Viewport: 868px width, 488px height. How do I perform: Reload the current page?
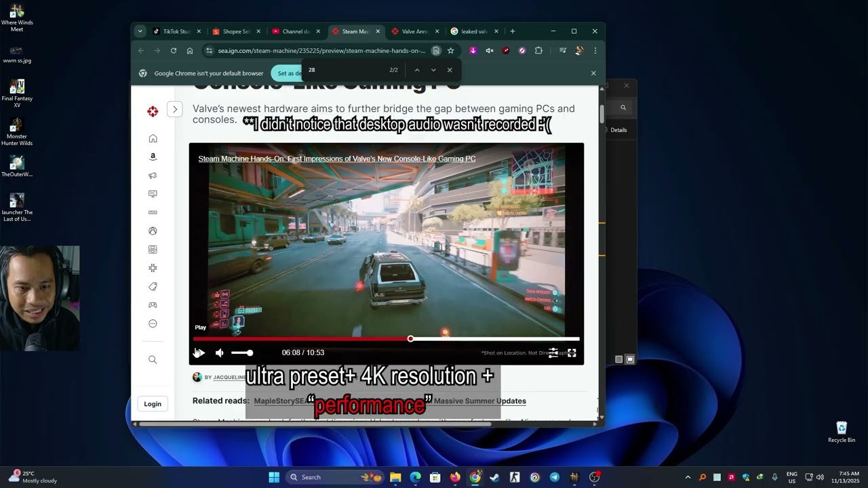coord(174,50)
